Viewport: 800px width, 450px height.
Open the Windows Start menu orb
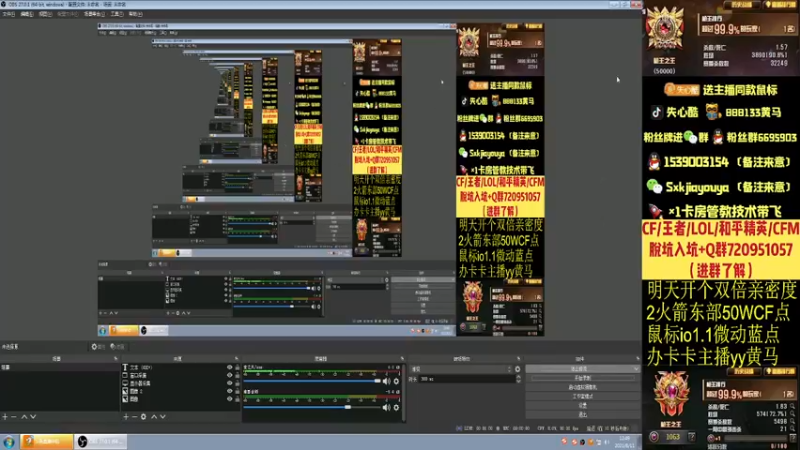coord(9,442)
